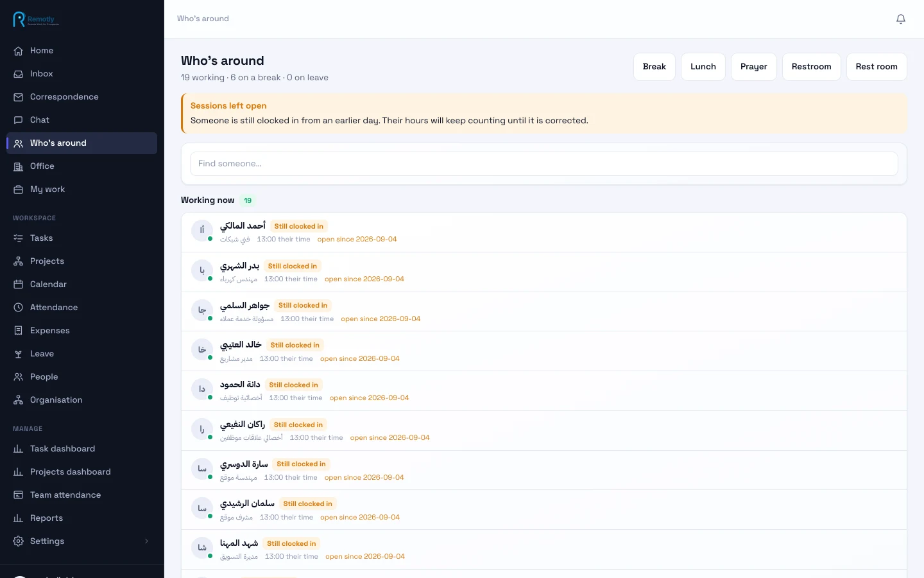The width and height of the screenshot is (924, 578).
Task: Click the Lunch button
Action: pos(703,67)
